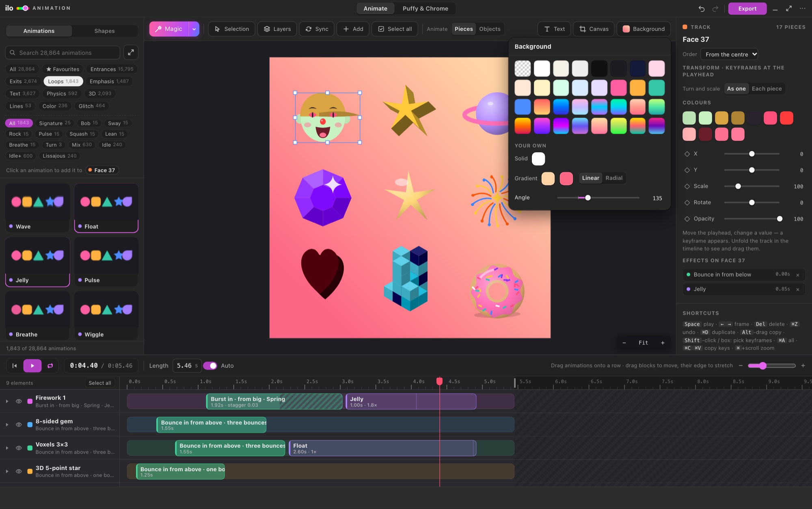Image resolution: width=812 pixels, height=509 pixels.
Task: Zoom in the canvas with plus
Action: point(663,343)
